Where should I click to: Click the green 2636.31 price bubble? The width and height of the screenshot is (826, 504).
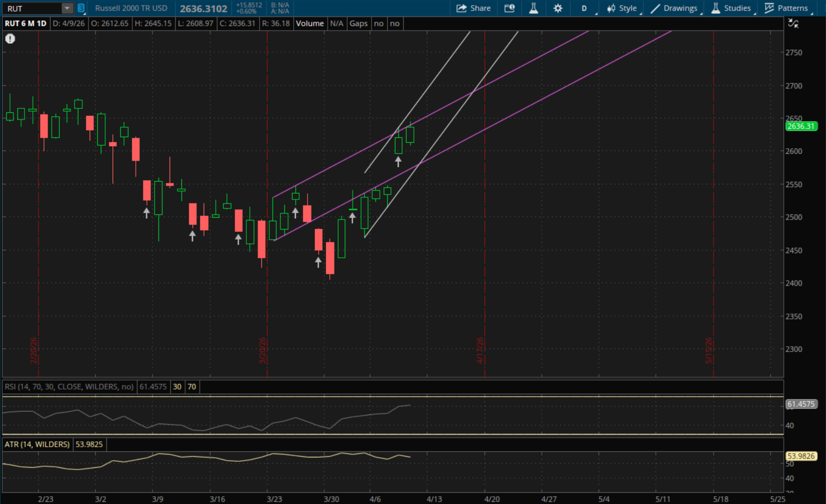pyautogui.click(x=800, y=126)
